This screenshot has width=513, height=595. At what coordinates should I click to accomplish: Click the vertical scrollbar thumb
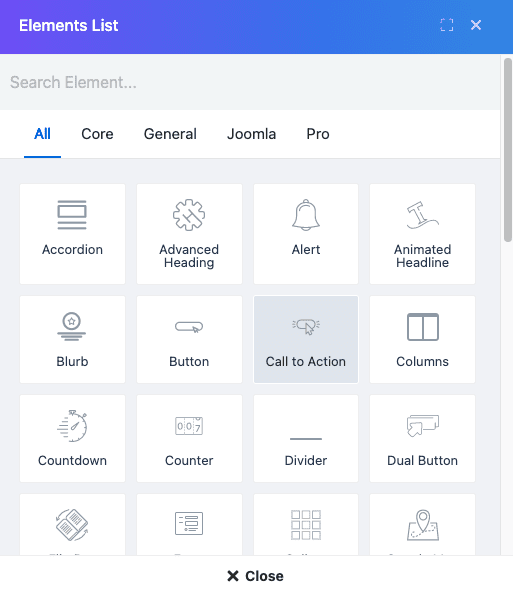[508, 150]
